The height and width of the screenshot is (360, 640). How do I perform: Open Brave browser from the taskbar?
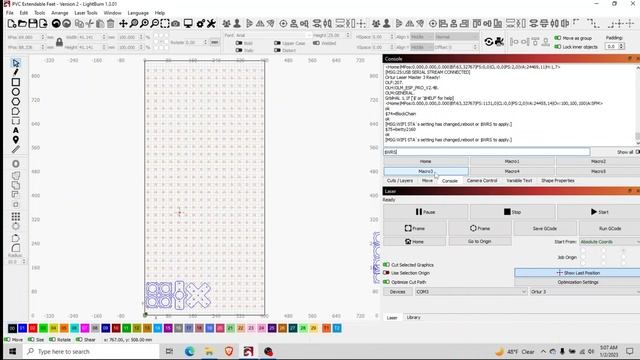229,351
